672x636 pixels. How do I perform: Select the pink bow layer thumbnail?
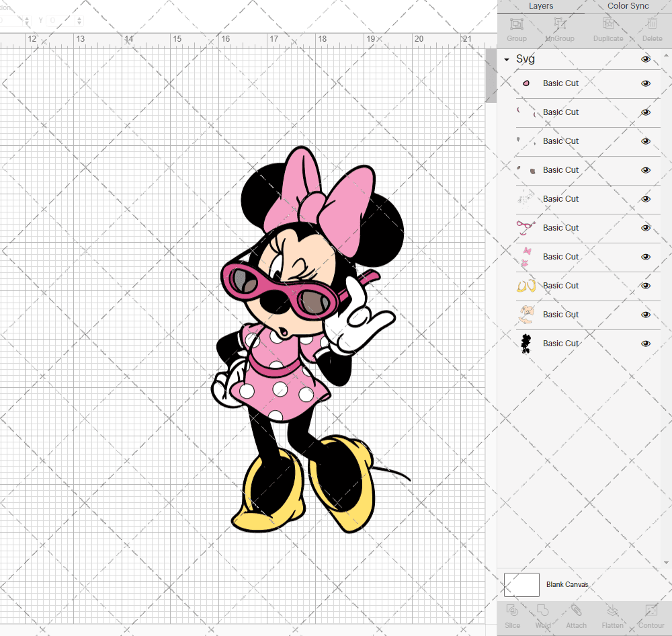pos(526,256)
